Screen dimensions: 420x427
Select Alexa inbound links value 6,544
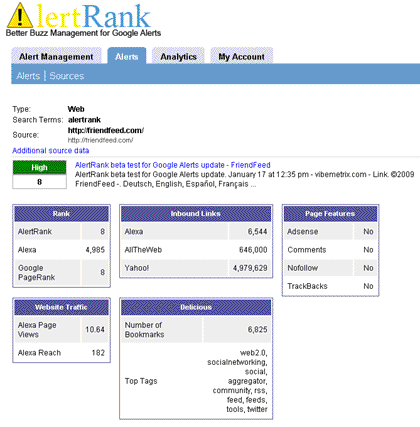coord(257,231)
